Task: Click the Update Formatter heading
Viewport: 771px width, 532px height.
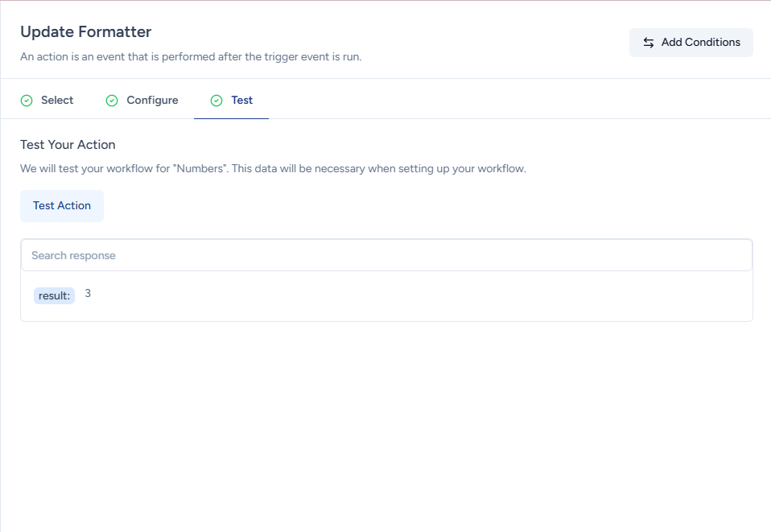Action: coord(85,32)
